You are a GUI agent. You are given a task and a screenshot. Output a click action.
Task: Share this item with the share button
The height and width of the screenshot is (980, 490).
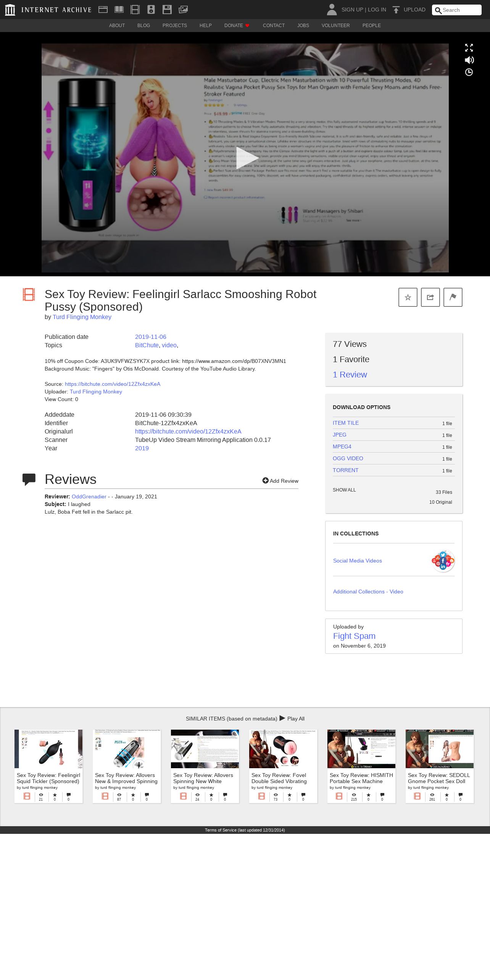tap(430, 297)
